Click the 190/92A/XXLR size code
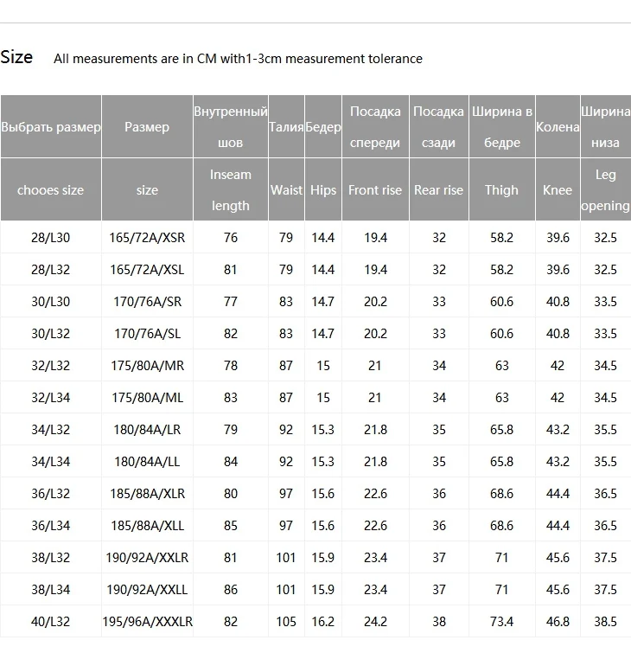This screenshot has height=672, width=631. pos(147,558)
